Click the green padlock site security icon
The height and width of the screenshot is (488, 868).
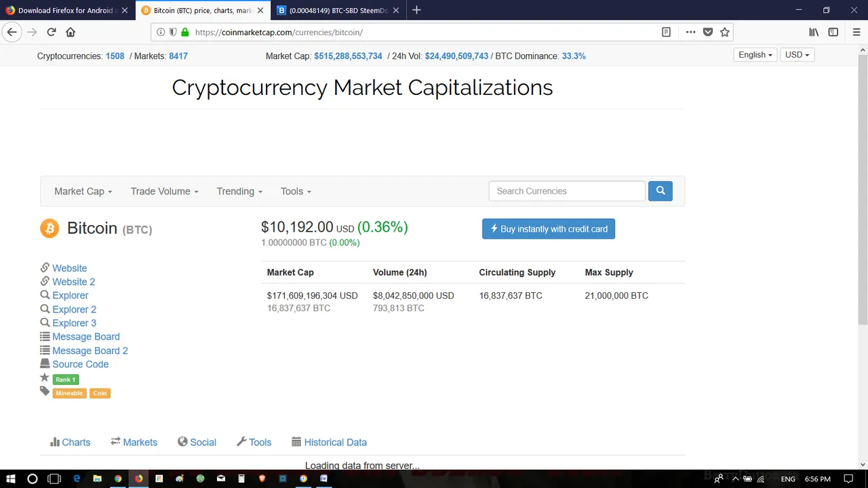coord(184,32)
